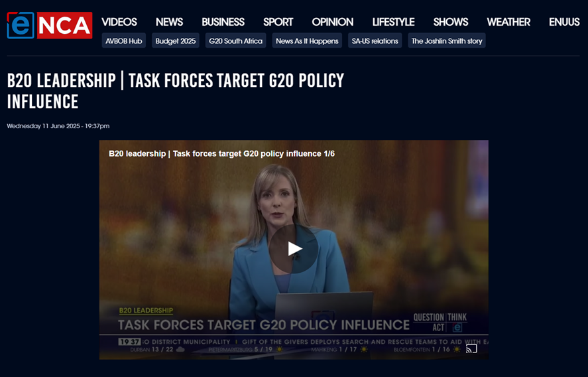Open the Sport section
This screenshot has height=377, width=588.
click(x=278, y=22)
